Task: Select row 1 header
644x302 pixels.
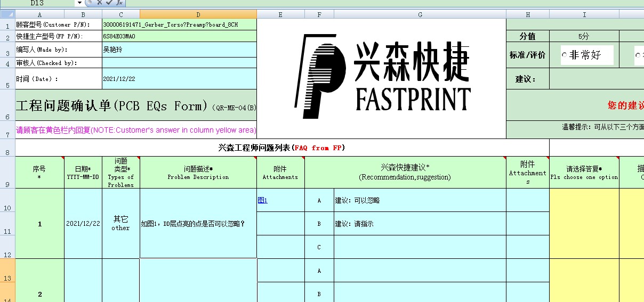Action: [x=7, y=25]
